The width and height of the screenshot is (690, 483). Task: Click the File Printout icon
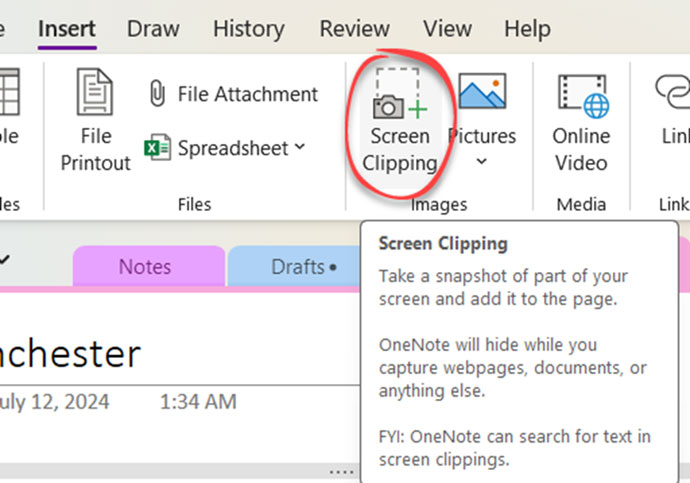[95, 93]
